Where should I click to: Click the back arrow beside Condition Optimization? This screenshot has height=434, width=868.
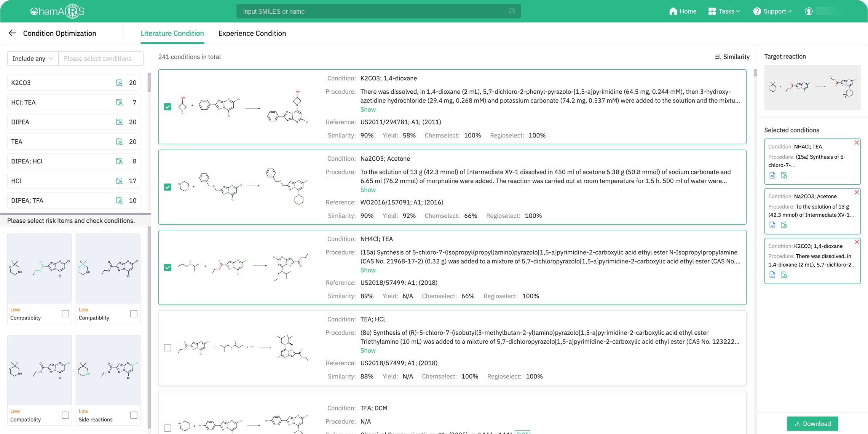pyautogui.click(x=12, y=33)
